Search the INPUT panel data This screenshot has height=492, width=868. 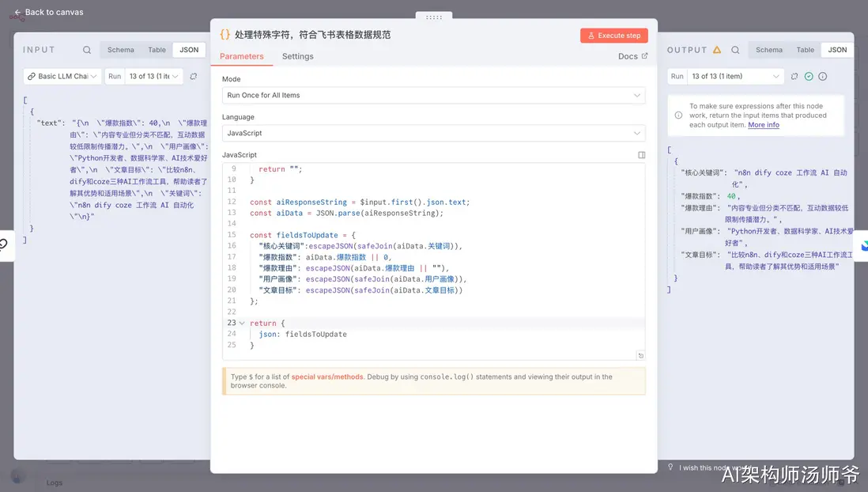click(87, 50)
